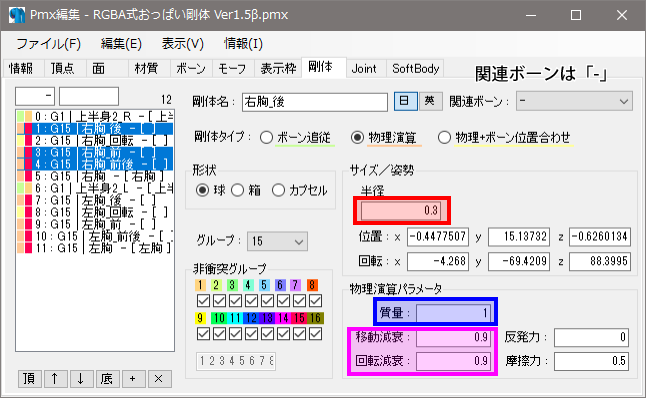Screen dimensions: 646x398
Task: Uncheck non-collision group 8 checkbox
Action: click(x=315, y=301)
